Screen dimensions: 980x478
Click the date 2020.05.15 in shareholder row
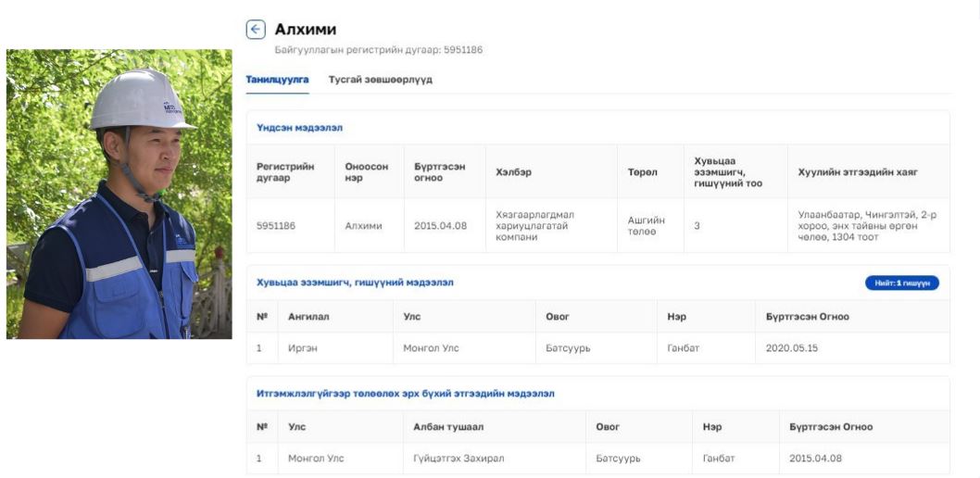791,348
